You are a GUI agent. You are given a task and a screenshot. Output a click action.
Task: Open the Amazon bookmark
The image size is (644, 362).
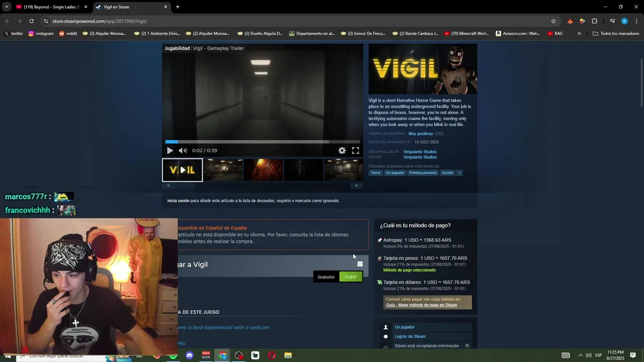click(x=518, y=34)
